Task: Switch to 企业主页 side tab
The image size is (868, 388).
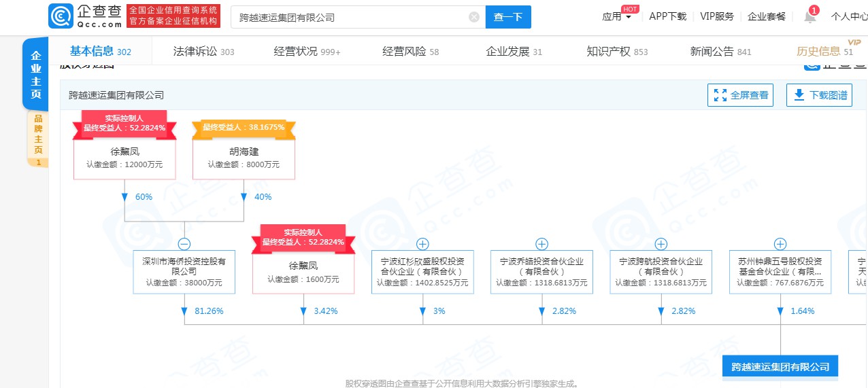Action: pos(36,74)
